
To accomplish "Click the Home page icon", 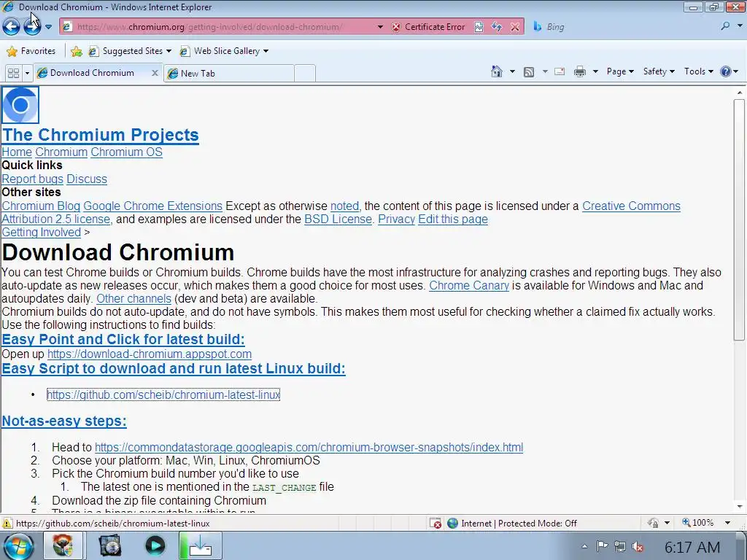I will click(496, 72).
